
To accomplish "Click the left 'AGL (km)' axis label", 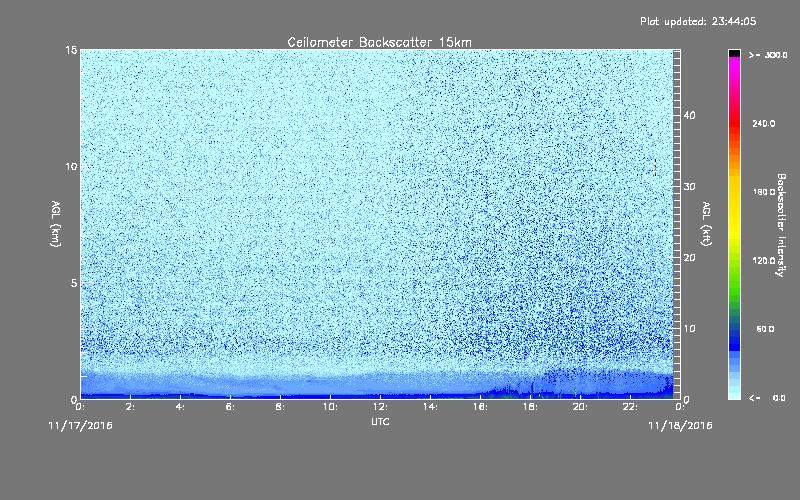I will (55, 224).
